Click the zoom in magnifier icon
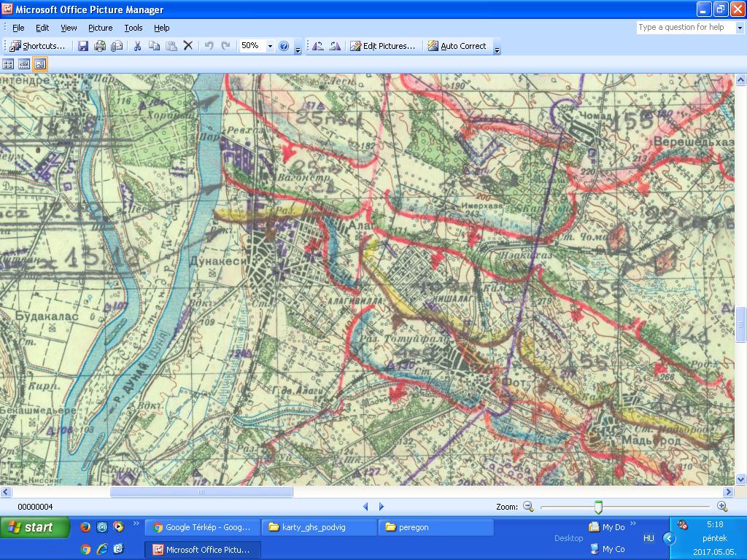This screenshot has width=747, height=560. tap(722, 507)
